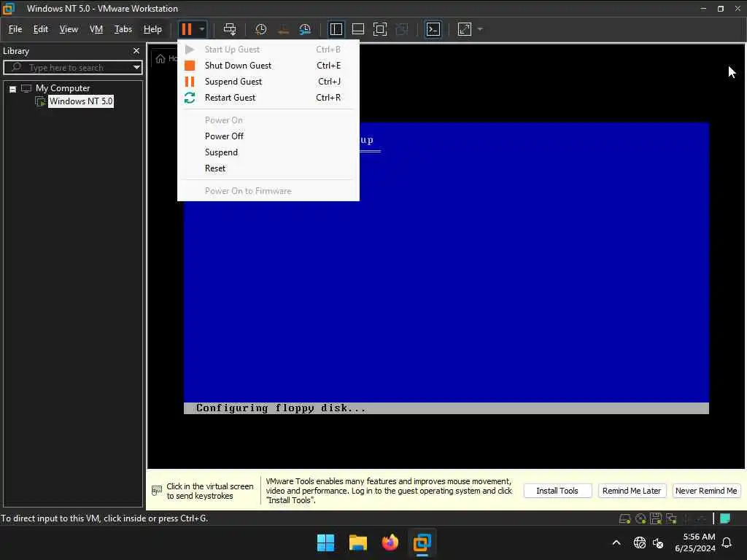This screenshot has height=560, width=747.
Task: Click Install Tools button
Action: pyautogui.click(x=557, y=491)
